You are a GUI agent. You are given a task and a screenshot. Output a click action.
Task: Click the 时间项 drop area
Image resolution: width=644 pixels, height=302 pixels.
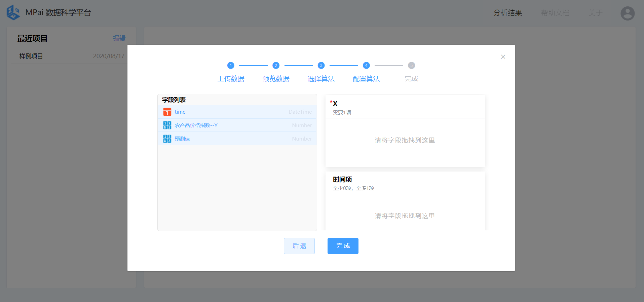click(x=405, y=212)
